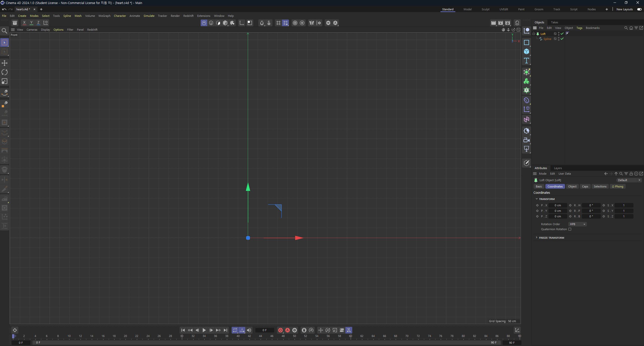Open the Simulate menu
644x346 pixels.
(x=149, y=16)
